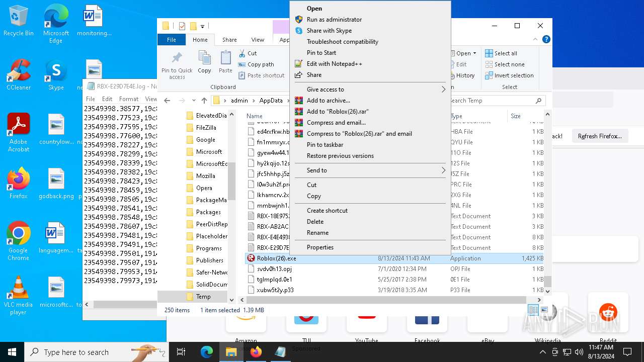Image resolution: width=644 pixels, height=362 pixels.
Task: Click Copy icon in Clipboard group
Action: click(x=204, y=62)
